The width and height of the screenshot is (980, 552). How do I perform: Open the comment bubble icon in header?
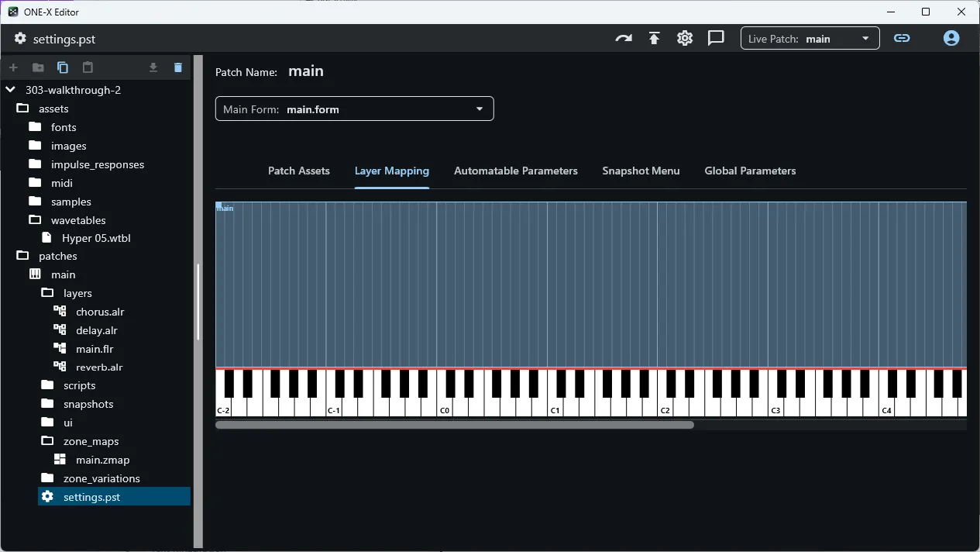point(716,38)
